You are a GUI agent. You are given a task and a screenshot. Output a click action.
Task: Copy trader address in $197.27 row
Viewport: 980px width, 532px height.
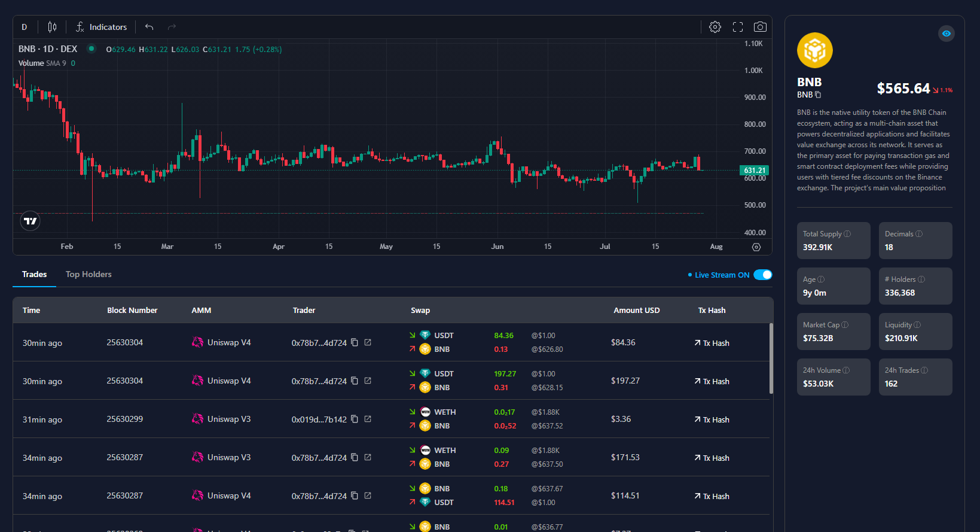[x=355, y=381]
